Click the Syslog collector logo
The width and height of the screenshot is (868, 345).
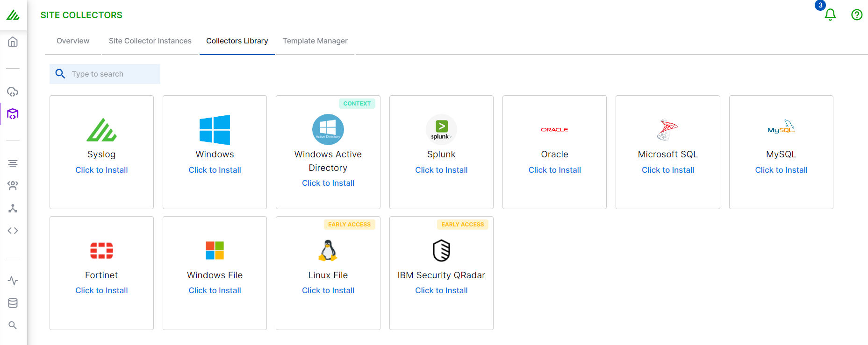(x=101, y=129)
